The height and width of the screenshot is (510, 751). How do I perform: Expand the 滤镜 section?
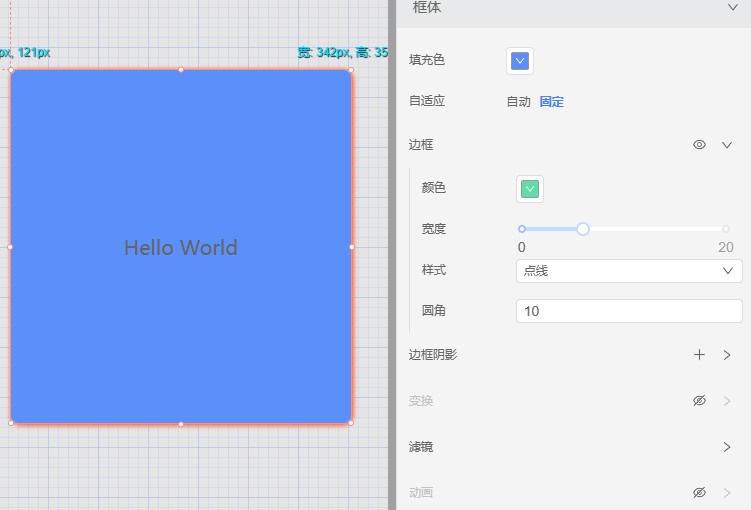click(x=727, y=447)
